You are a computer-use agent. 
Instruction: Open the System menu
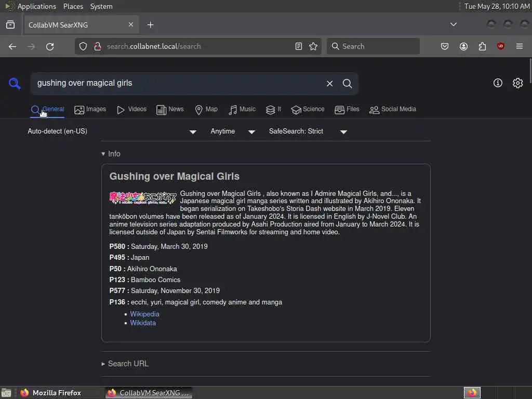click(101, 6)
